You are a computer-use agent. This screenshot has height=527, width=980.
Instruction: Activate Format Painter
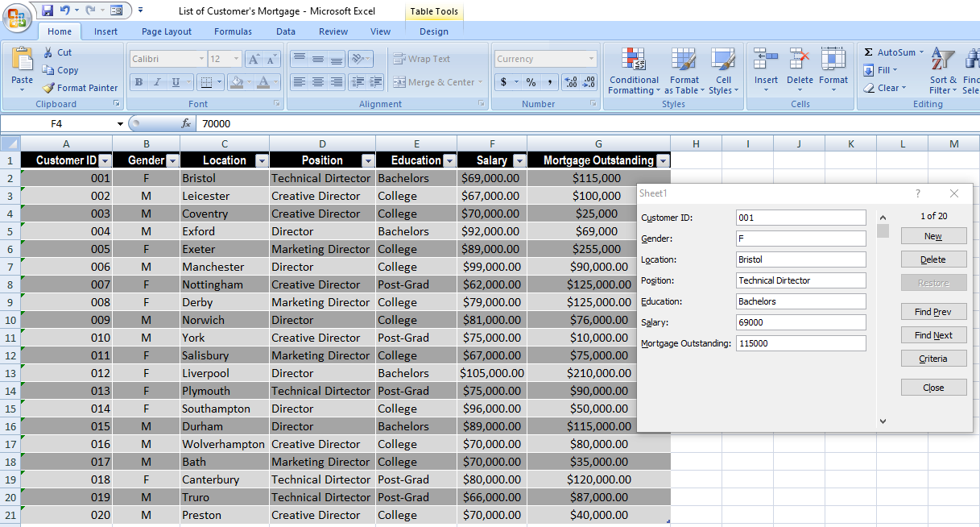point(81,88)
